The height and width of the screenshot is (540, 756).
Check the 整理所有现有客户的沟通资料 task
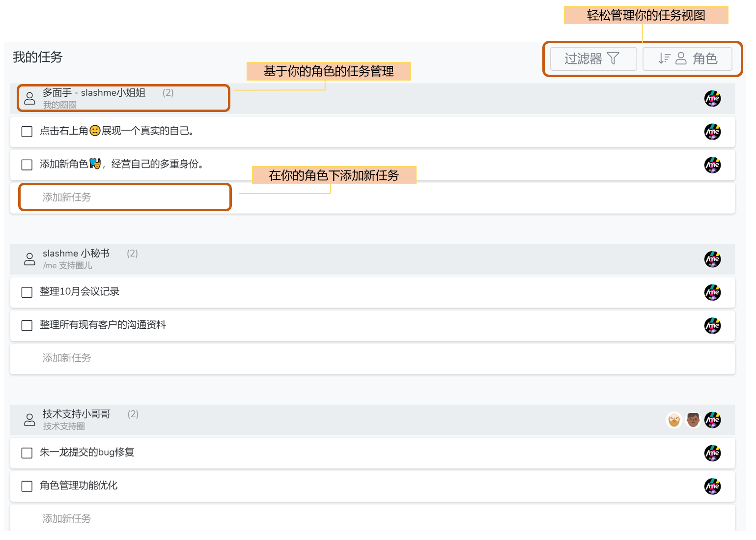(27, 325)
